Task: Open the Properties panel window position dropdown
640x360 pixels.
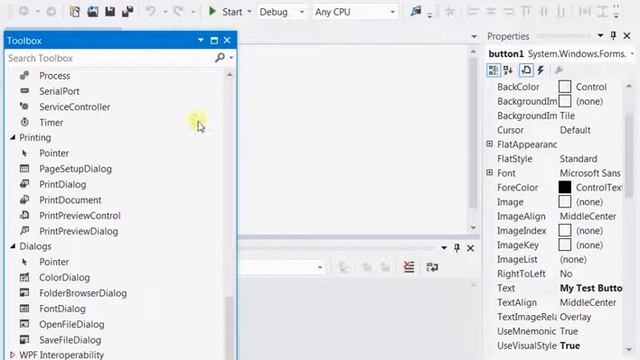Action: (x=600, y=36)
